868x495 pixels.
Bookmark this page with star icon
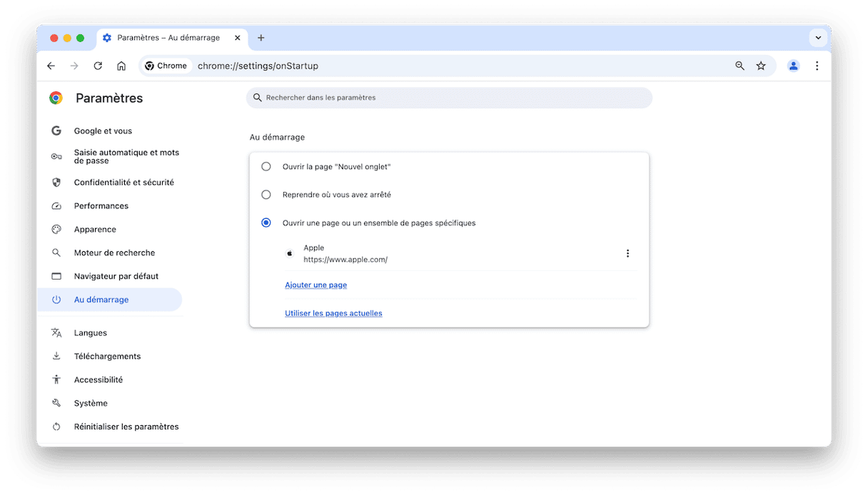761,66
